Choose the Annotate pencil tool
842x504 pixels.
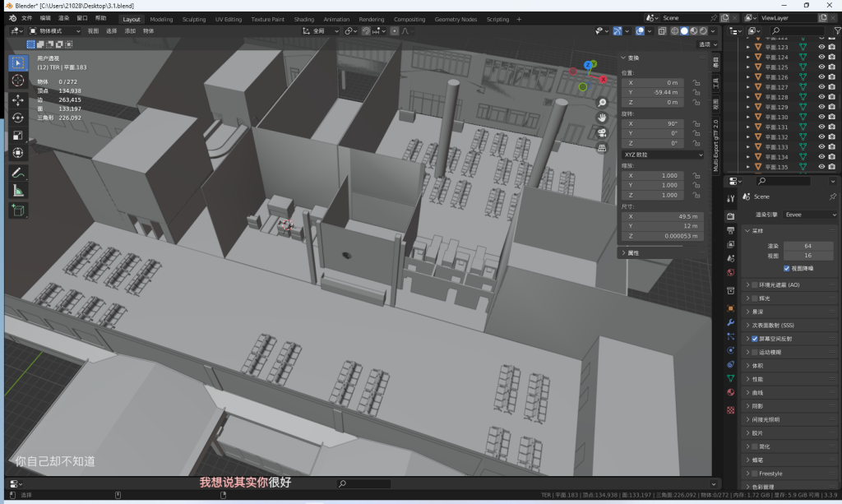point(18,173)
